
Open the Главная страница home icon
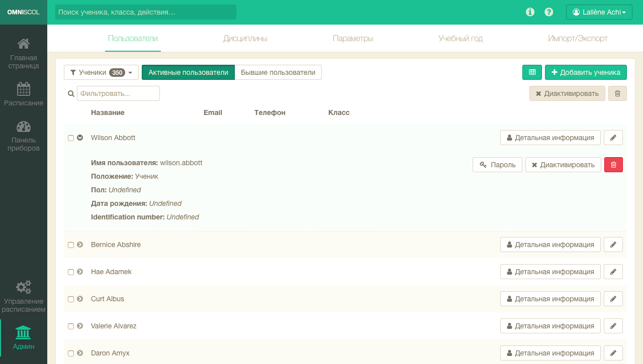point(24,44)
